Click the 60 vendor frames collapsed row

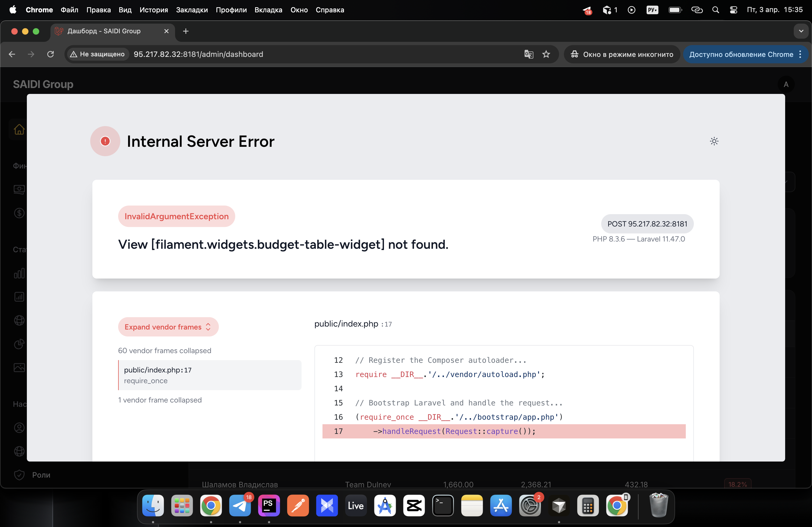164,350
